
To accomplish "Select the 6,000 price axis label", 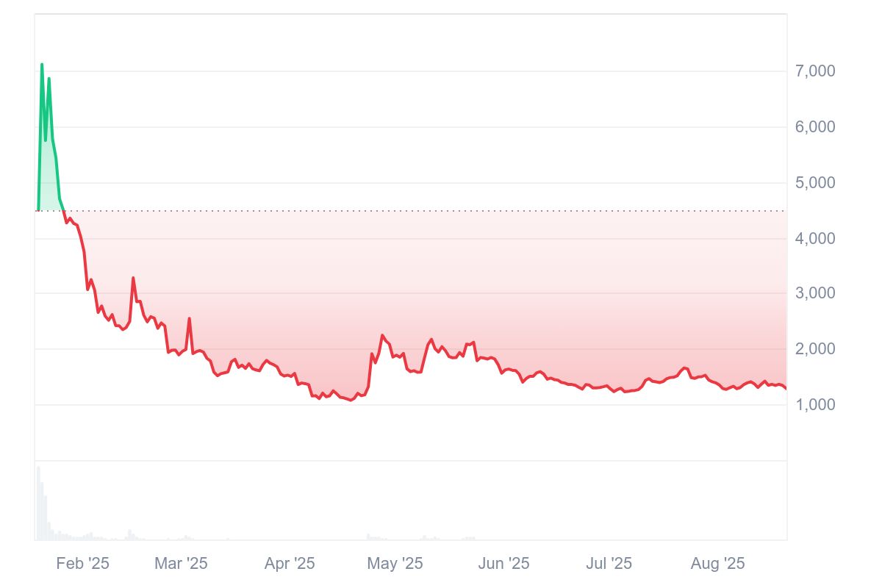I will (x=816, y=127).
